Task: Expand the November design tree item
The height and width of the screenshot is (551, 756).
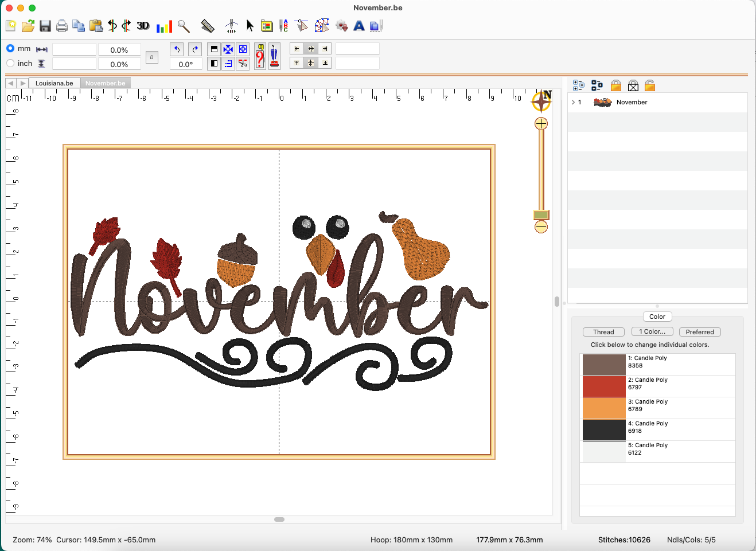Action: [573, 102]
